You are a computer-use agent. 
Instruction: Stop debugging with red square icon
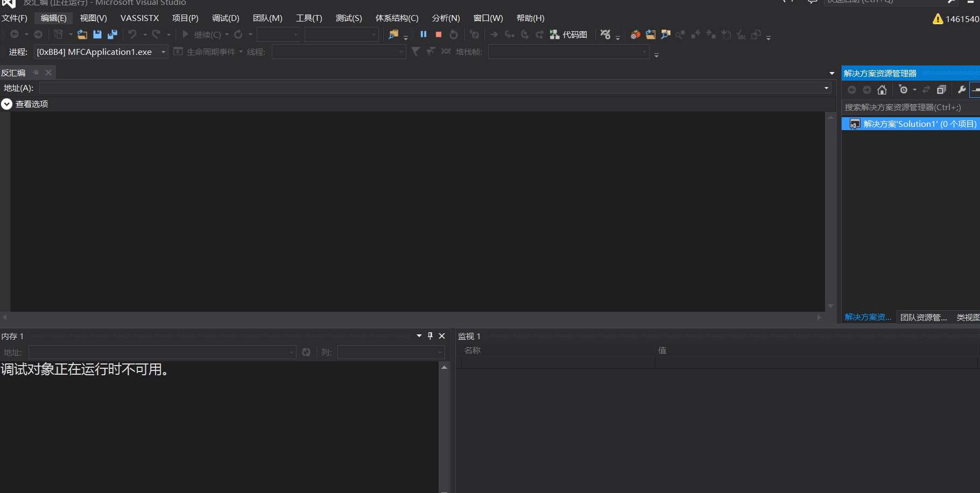coord(439,34)
